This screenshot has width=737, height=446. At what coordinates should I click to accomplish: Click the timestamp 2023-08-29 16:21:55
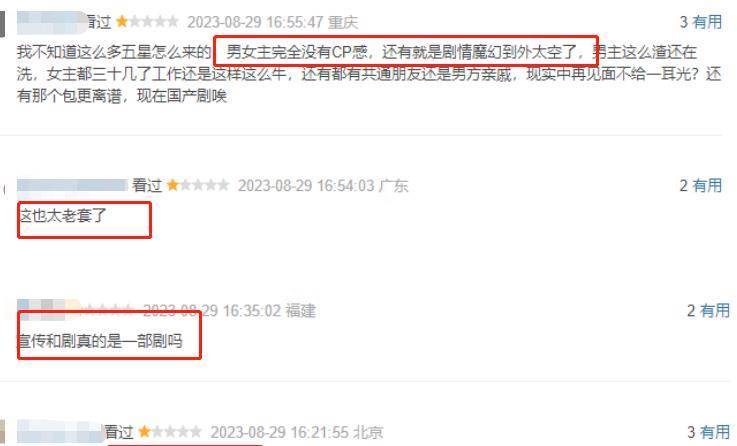pos(279,432)
